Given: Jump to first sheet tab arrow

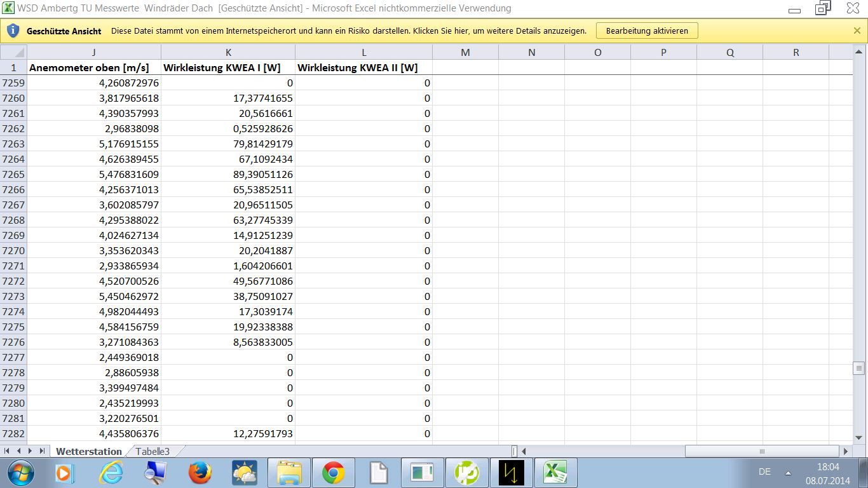Looking at the screenshot, I should pyautogui.click(x=8, y=451).
